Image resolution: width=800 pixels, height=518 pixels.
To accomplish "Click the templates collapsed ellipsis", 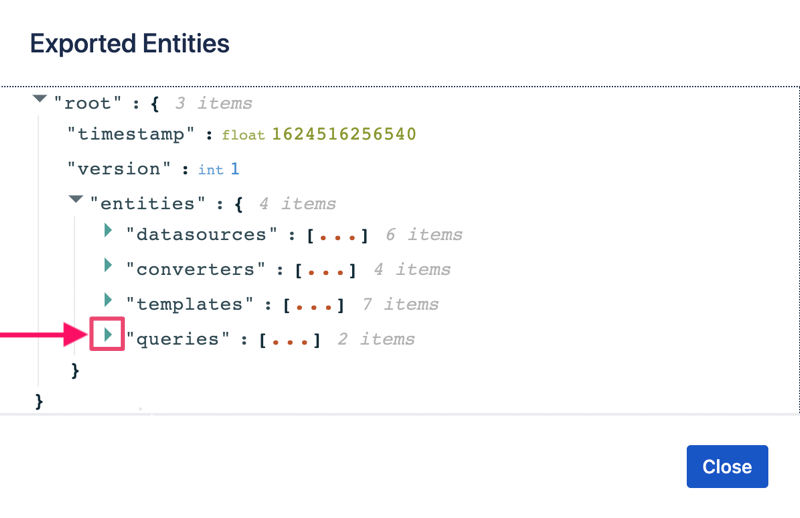I will click(x=313, y=305).
